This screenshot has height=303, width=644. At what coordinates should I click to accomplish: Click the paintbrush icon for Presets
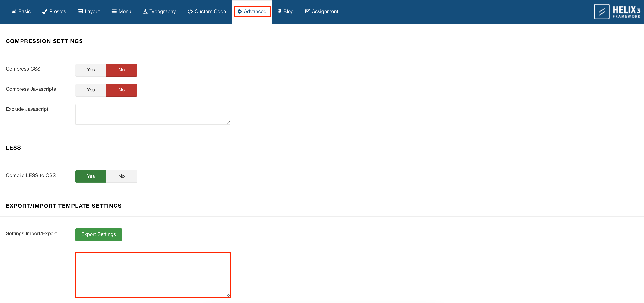pos(45,11)
